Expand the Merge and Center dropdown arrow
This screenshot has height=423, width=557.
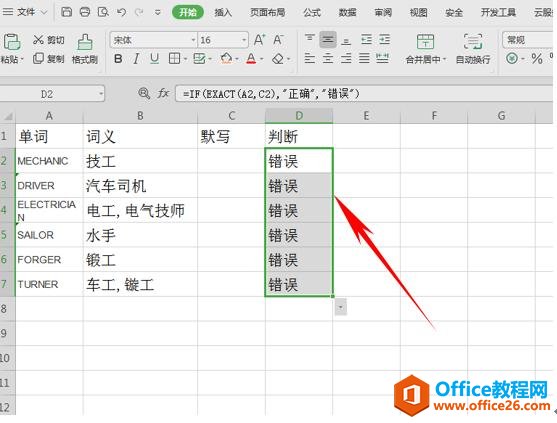tap(444, 59)
